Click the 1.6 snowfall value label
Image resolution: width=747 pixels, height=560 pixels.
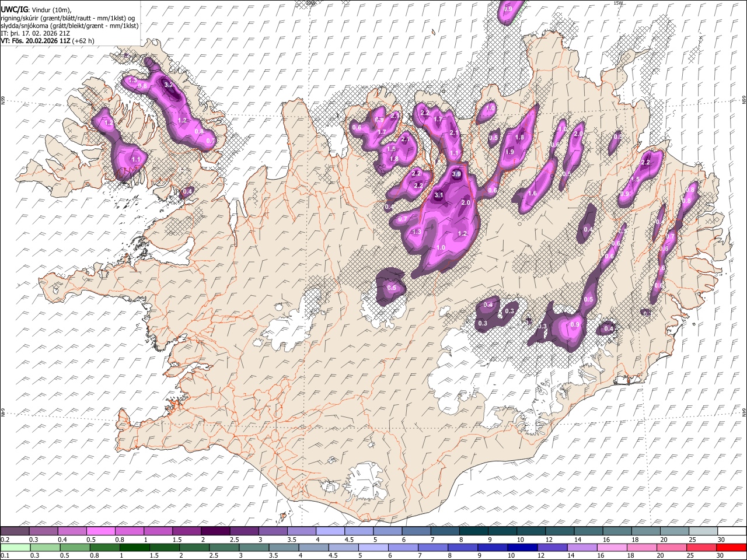coord(532,194)
